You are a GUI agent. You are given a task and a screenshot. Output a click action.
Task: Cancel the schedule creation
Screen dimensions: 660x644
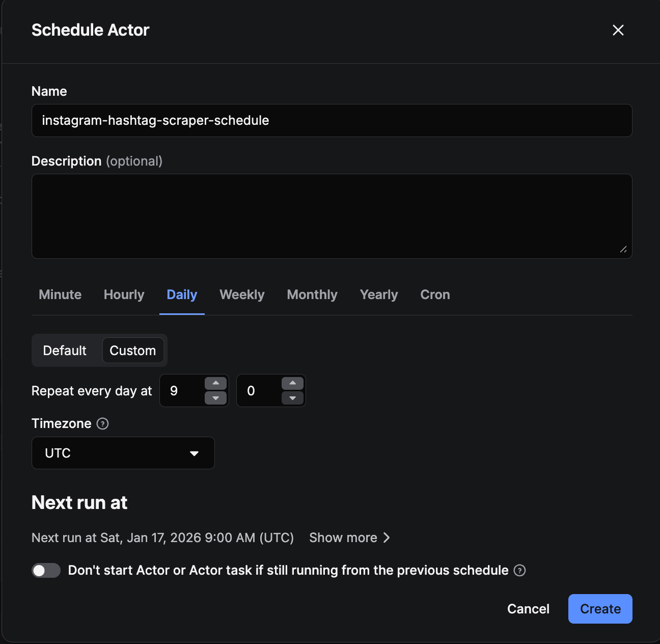point(528,609)
